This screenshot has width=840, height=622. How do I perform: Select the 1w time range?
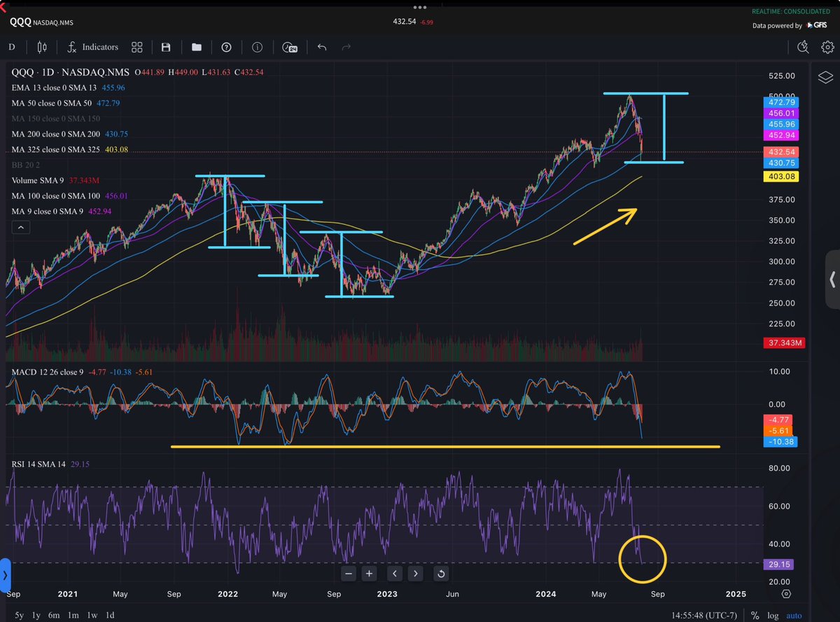click(x=92, y=615)
